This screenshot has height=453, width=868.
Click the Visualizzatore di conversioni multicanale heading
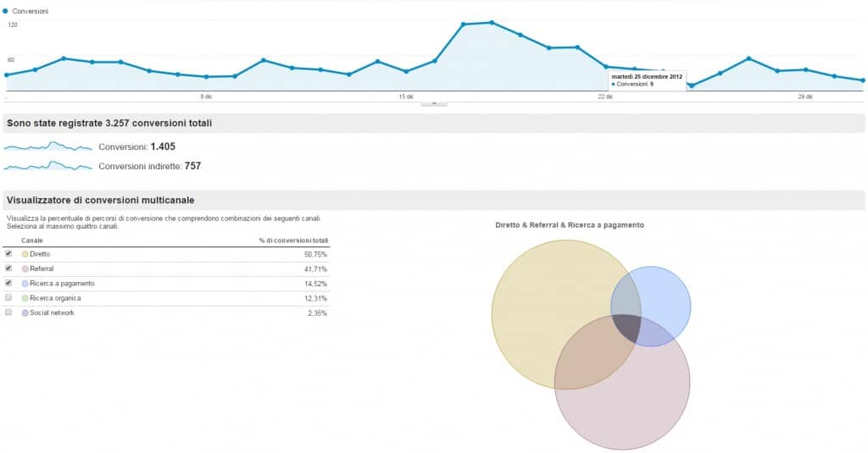click(100, 200)
